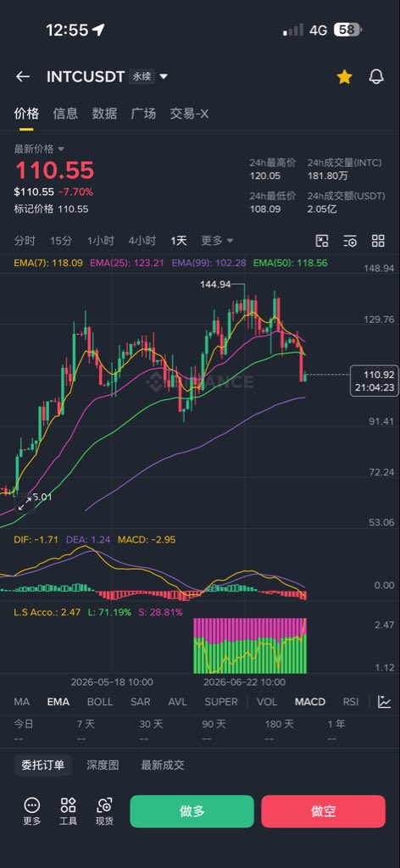Tap the battery indicator in status bar
Viewport: 400px width, 868px height.
(347, 30)
